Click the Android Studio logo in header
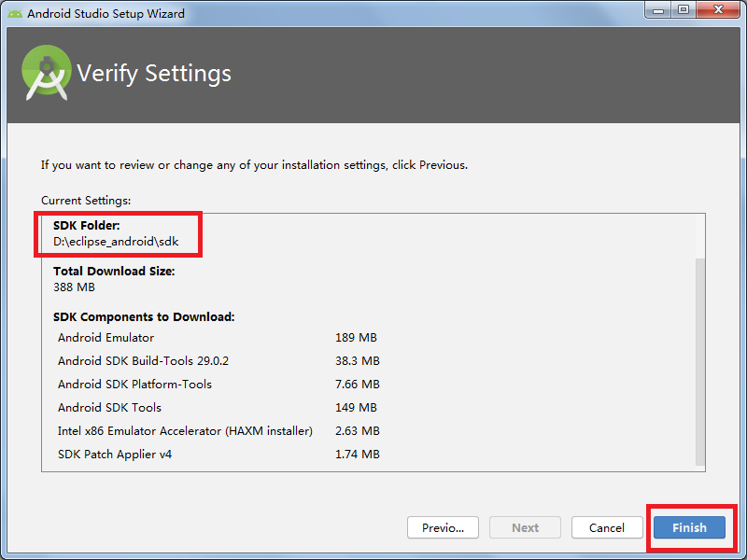 46,73
